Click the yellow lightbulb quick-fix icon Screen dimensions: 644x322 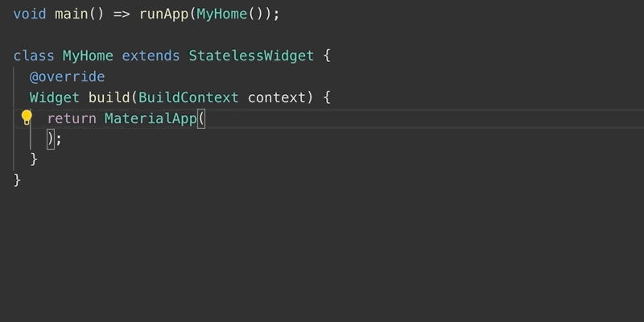[x=26, y=118]
